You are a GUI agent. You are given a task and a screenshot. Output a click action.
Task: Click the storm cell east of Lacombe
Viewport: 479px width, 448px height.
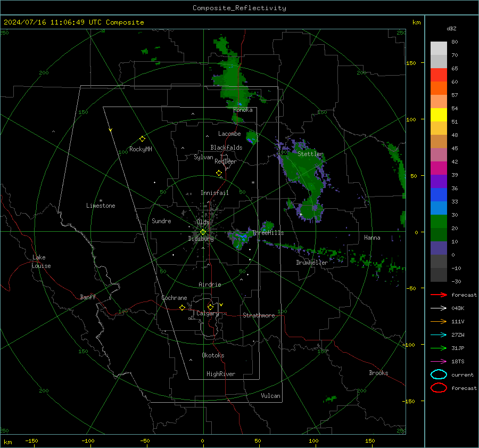coord(251,137)
